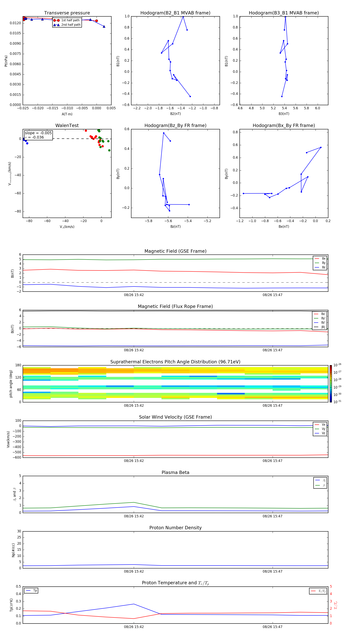Click the Bx legend entry in GSE magnetic field plot
Viewport: 351px width, 644px height.
320,259
